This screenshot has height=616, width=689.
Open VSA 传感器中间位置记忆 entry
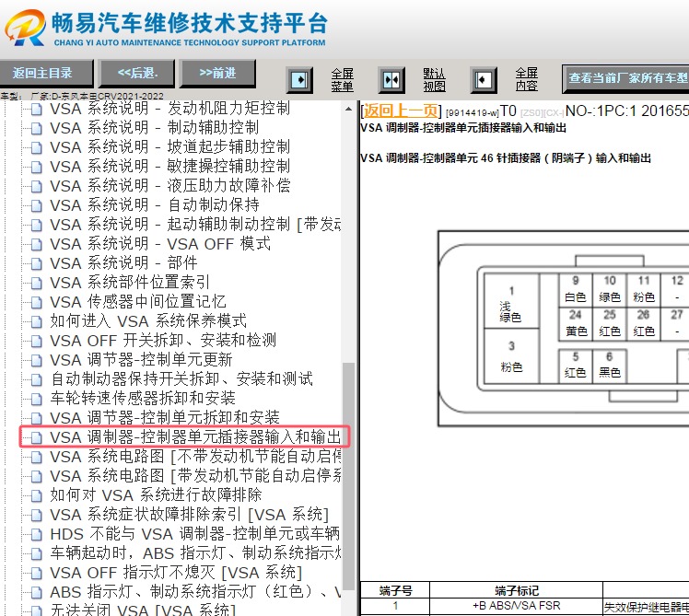[138, 302]
